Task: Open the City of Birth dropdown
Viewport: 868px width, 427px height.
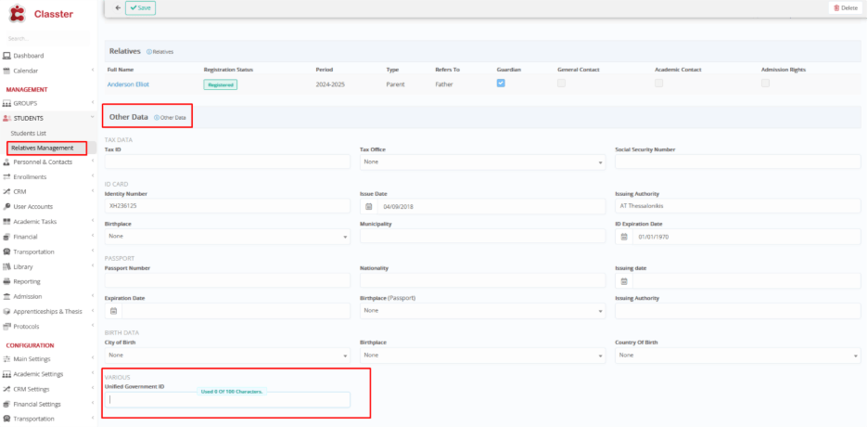Action: 227,356
